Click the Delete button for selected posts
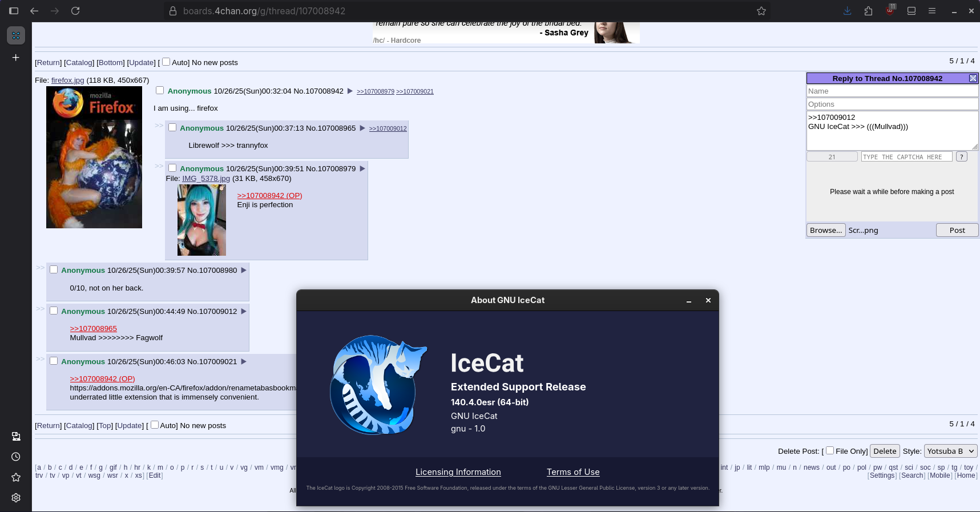The image size is (980, 512). click(x=885, y=451)
